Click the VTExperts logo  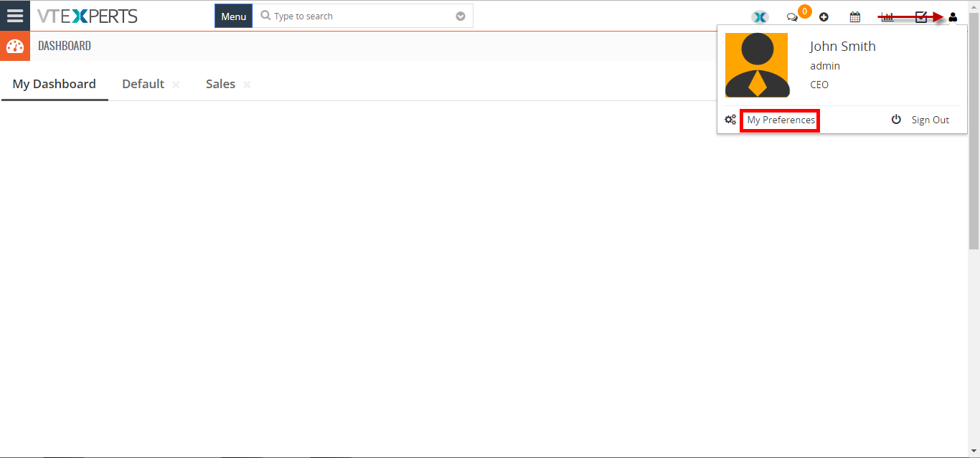pyautogui.click(x=88, y=16)
